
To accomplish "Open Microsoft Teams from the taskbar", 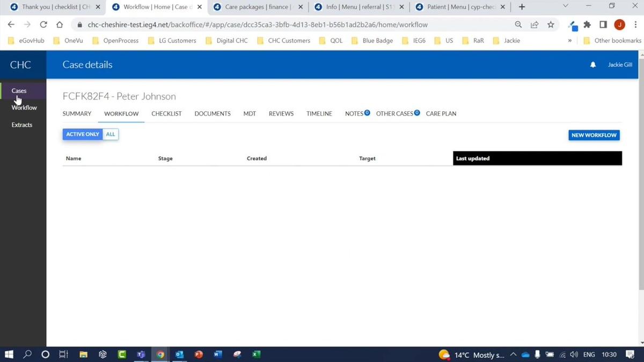I will (141, 354).
